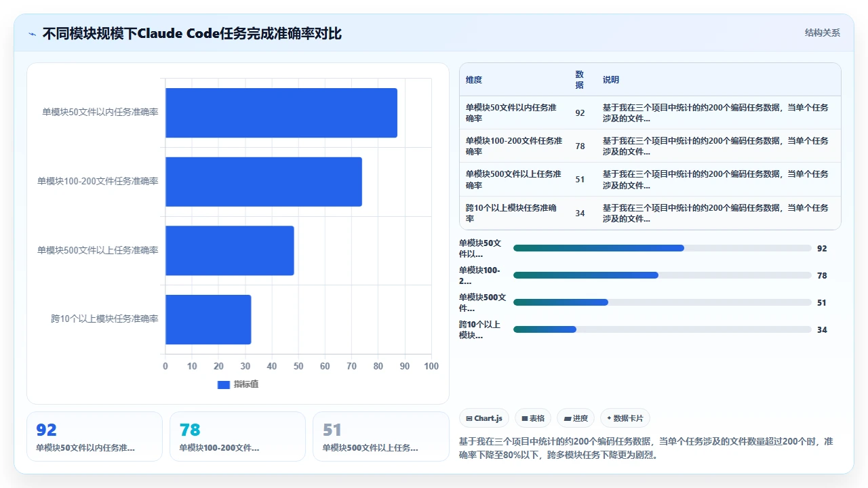
Task: Click the 说明 column header
Action: pos(611,80)
